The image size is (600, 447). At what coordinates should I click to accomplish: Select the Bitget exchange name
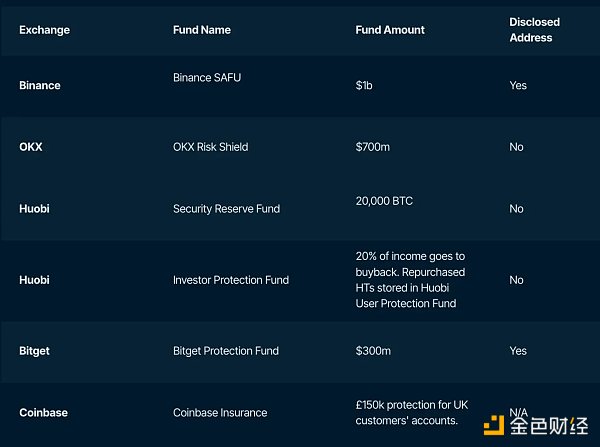click(x=34, y=351)
